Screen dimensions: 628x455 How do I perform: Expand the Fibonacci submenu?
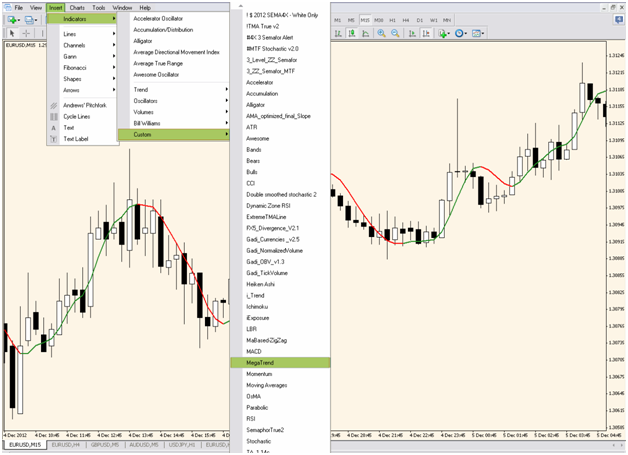click(x=77, y=67)
